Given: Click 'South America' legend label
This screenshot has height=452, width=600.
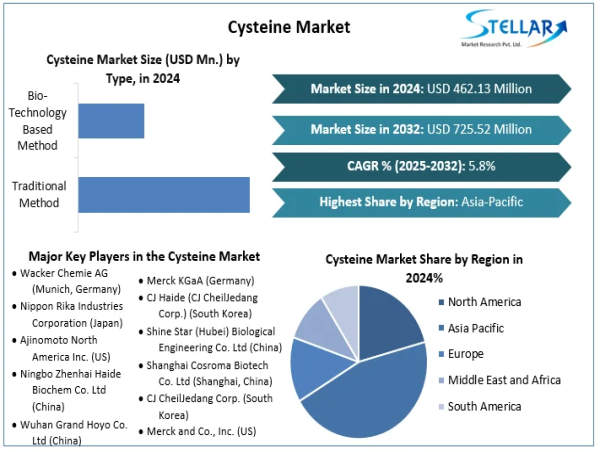Looking at the screenshot, I should [484, 406].
